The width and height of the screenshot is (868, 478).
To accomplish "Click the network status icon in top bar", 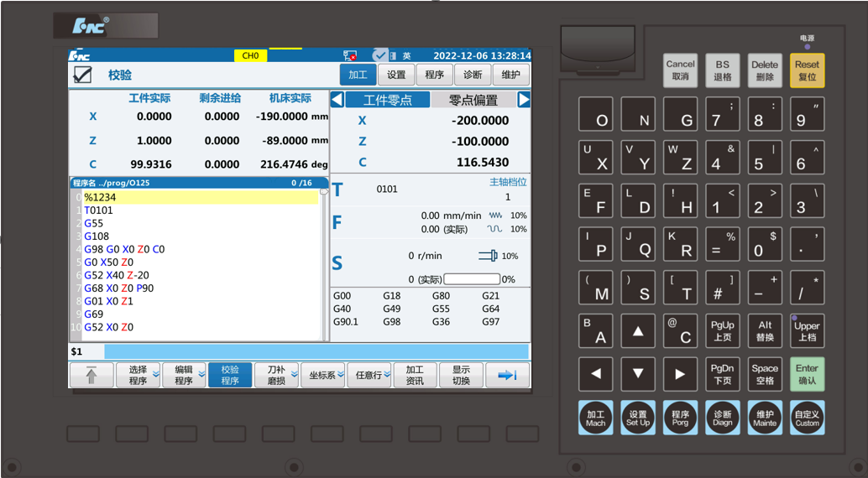I will (350, 55).
